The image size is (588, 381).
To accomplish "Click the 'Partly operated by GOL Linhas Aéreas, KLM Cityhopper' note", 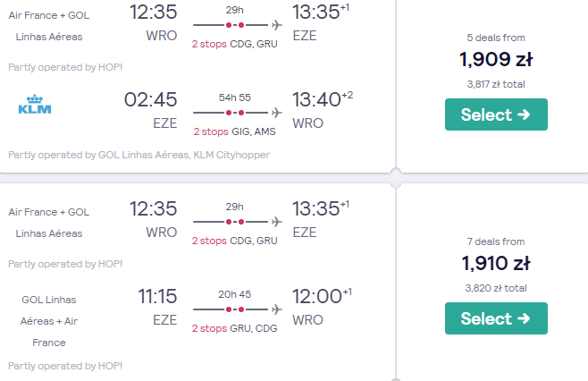I will click(x=139, y=155).
